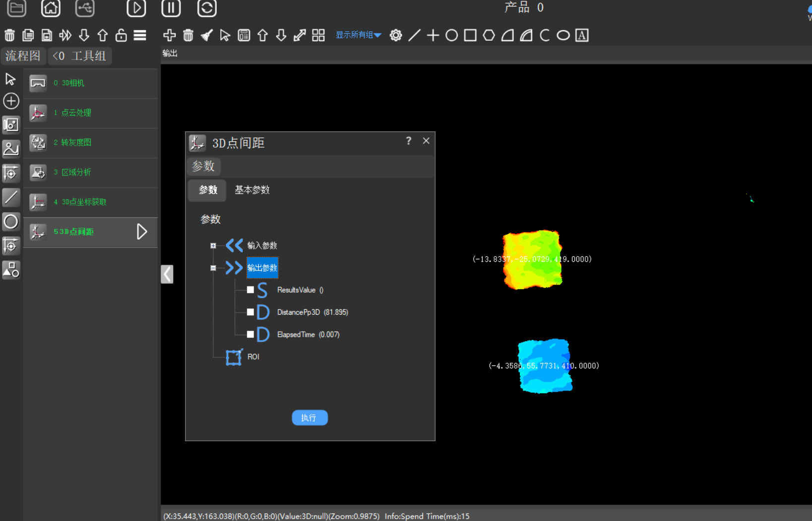Click the plus cross icon in the image toolbar
The width and height of the screenshot is (812, 521).
(x=170, y=35)
